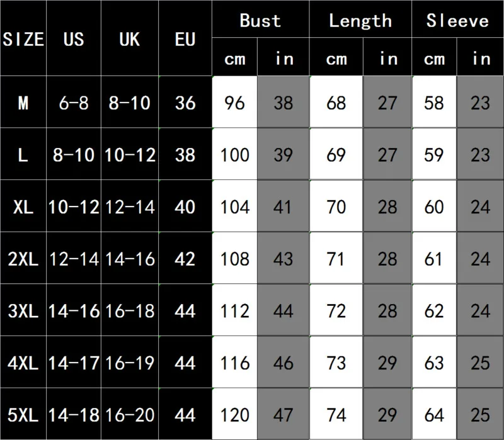Click the bust 120 cm cell
Image resolution: width=504 pixels, height=440 pixels.
[x=234, y=415]
